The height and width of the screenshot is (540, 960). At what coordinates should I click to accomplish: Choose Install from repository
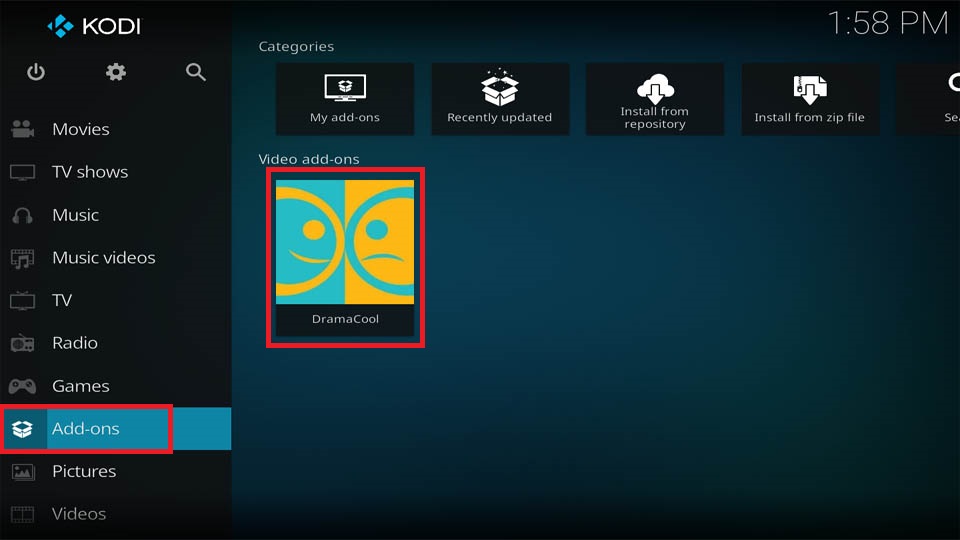(x=654, y=99)
